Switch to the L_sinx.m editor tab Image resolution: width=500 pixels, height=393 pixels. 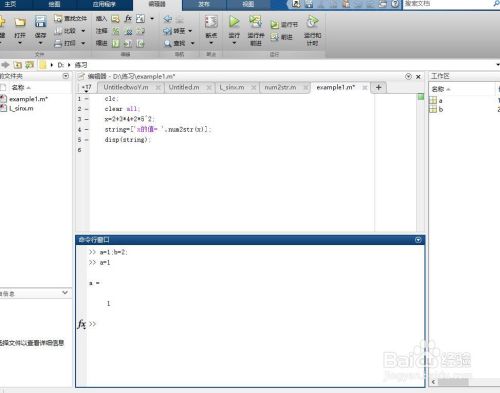tap(232, 87)
